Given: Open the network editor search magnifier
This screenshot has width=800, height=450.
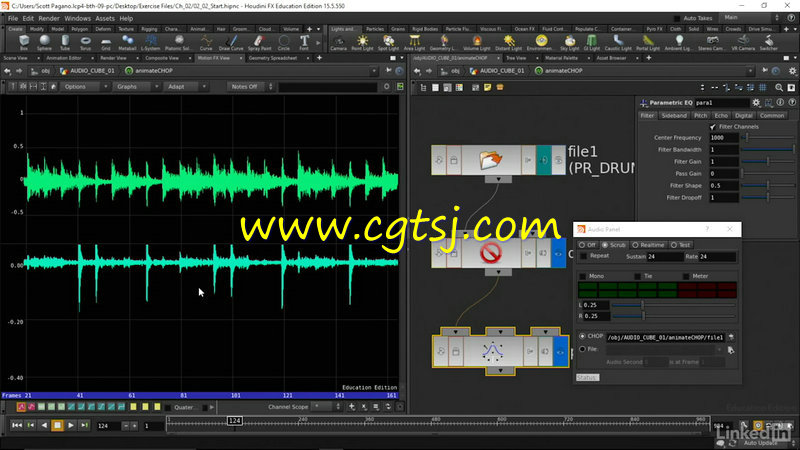Looking at the screenshot, I should click(x=779, y=88).
